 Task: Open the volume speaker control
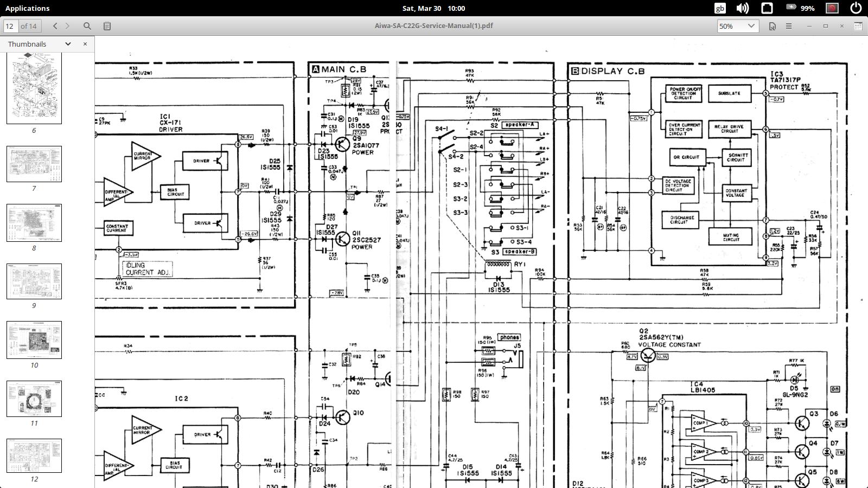tap(743, 8)
